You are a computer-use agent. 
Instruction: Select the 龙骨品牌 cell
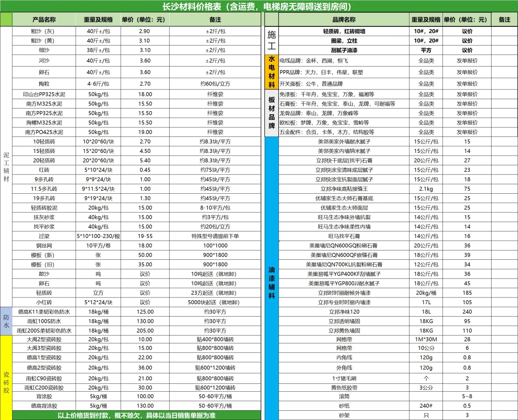[x=344, y=113]
